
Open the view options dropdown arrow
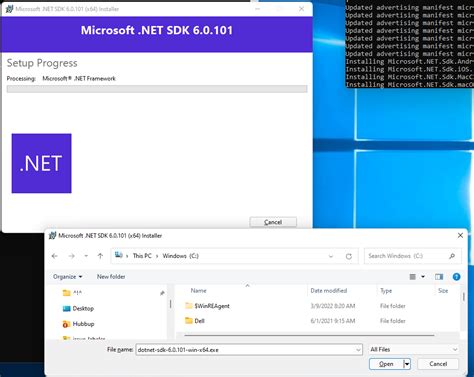(423, 277)
